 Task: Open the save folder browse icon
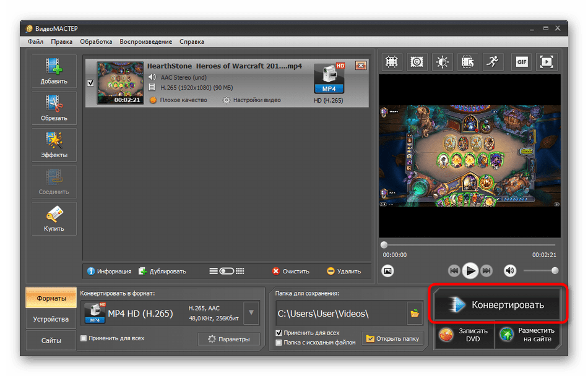pos(415,314)
